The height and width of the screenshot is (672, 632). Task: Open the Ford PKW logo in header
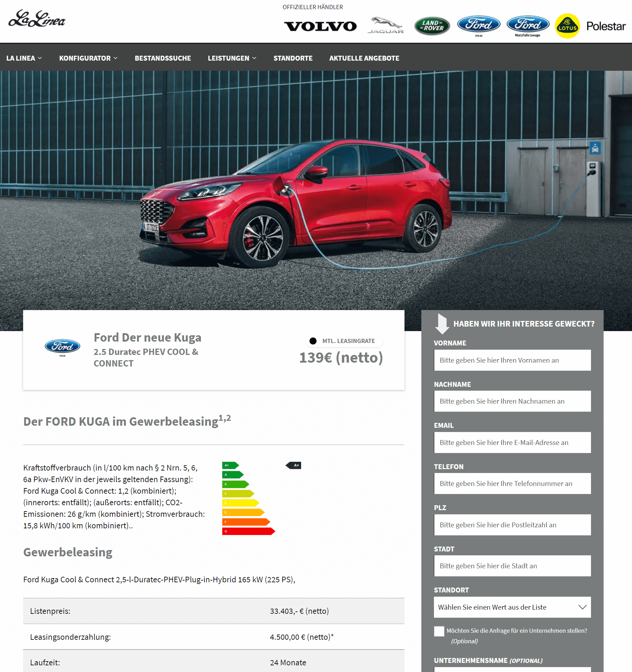479,26
